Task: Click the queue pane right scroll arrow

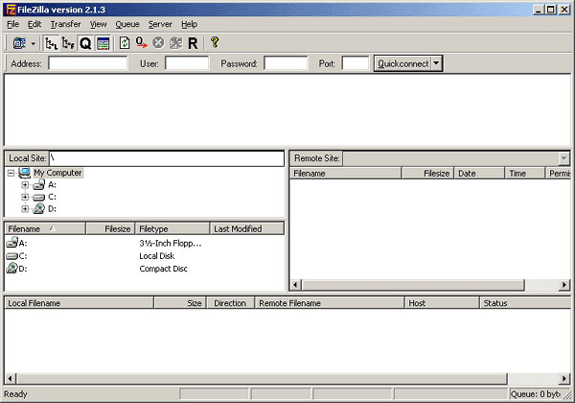Action: point(564,378)
